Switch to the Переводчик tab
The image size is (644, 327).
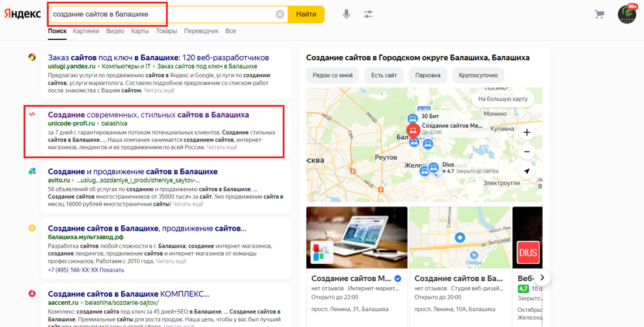pyautogui.click(x=201, y=31)
